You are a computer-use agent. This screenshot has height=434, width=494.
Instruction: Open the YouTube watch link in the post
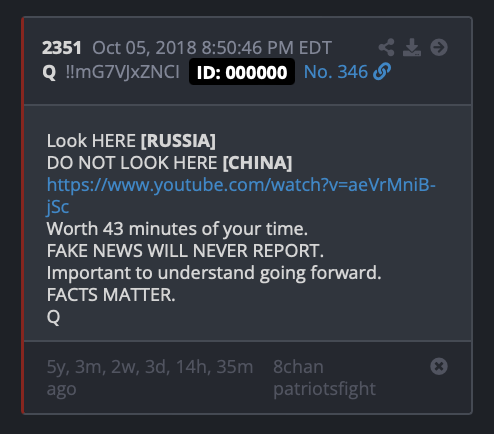tap(241, 195)
